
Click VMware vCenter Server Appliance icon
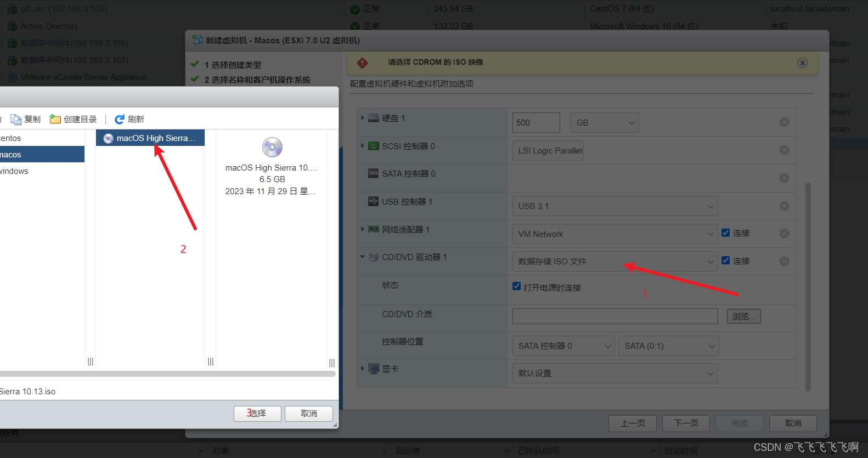point(12,77)
